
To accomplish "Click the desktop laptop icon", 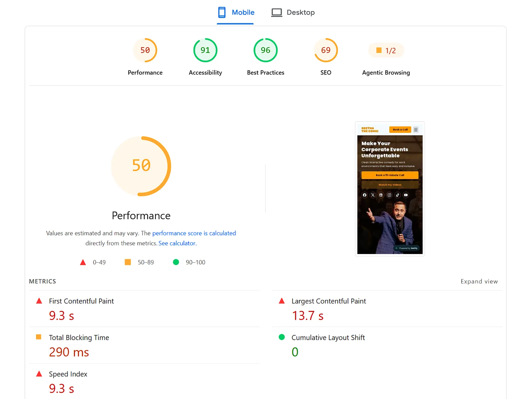I will point(277,13).
